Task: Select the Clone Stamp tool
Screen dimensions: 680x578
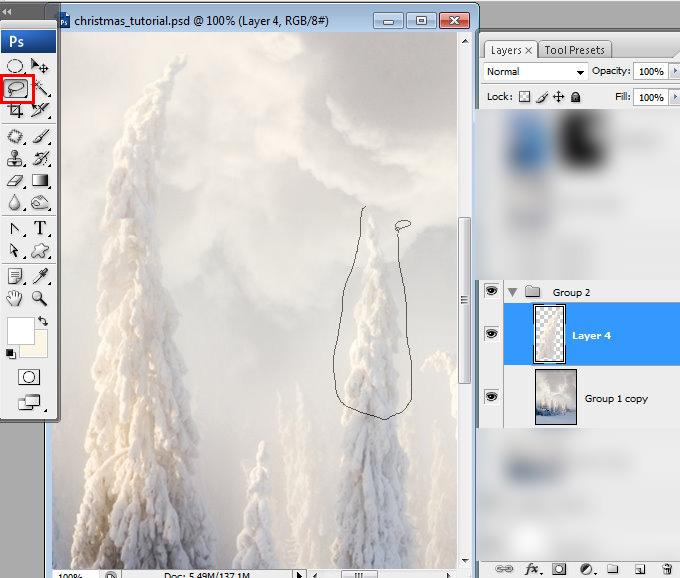Action: (x=15, y=158)
